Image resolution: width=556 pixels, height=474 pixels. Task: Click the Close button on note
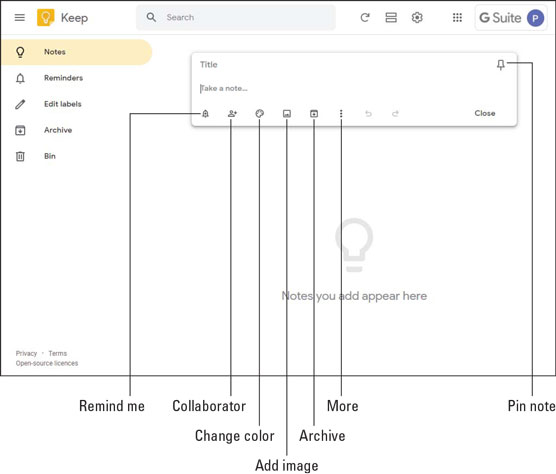[x=485, y=113]
